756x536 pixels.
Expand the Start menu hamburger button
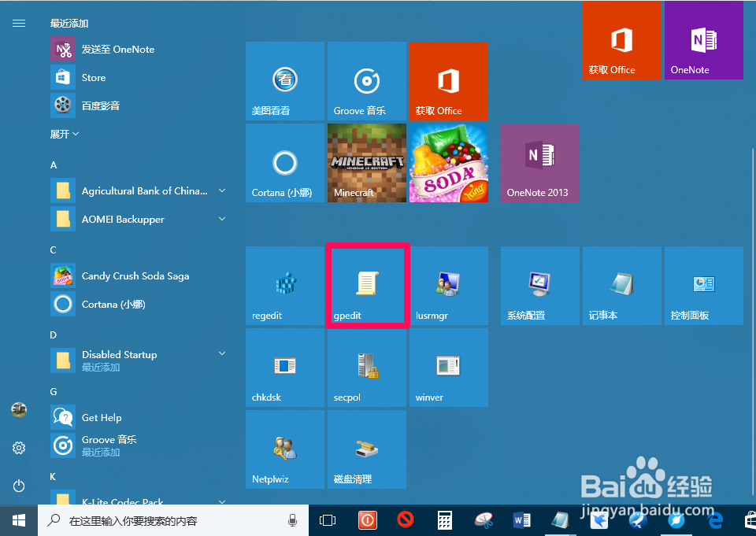(x=19, y=23)
